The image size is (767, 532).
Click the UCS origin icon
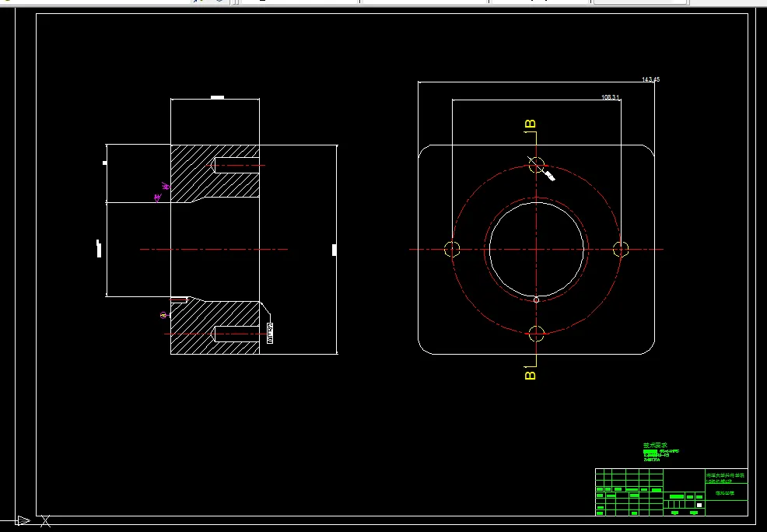(x=23, y=521)
